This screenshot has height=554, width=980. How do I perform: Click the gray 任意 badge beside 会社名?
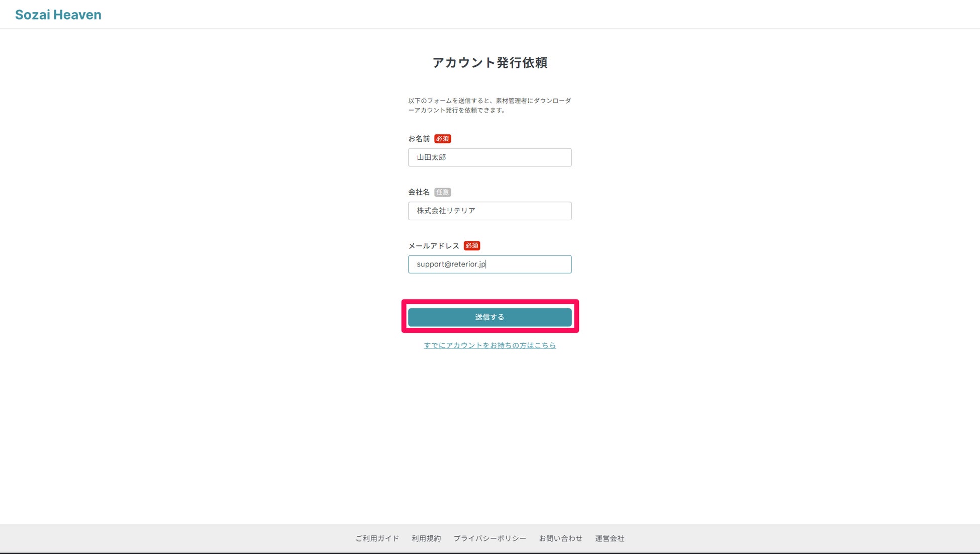[x=442, y=192]
